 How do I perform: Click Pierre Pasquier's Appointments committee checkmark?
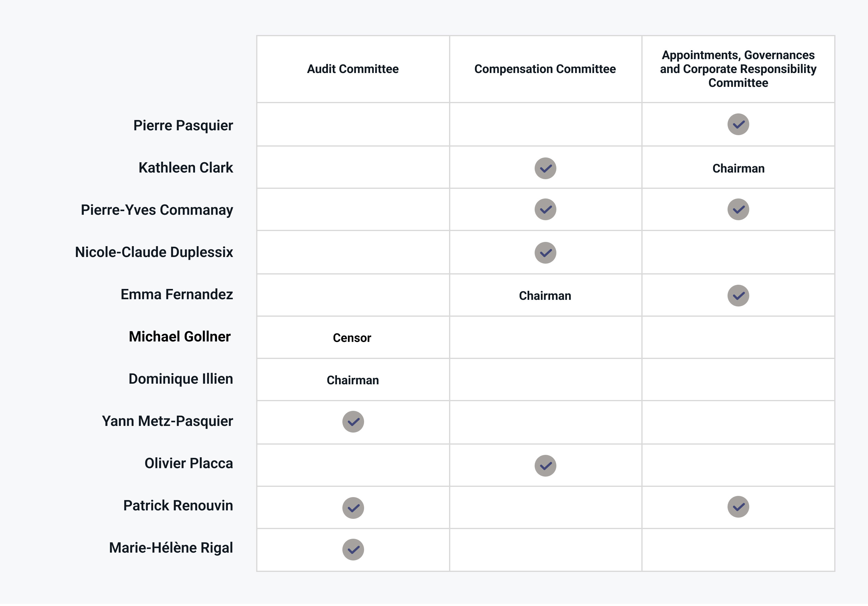(x=738, y=125)
